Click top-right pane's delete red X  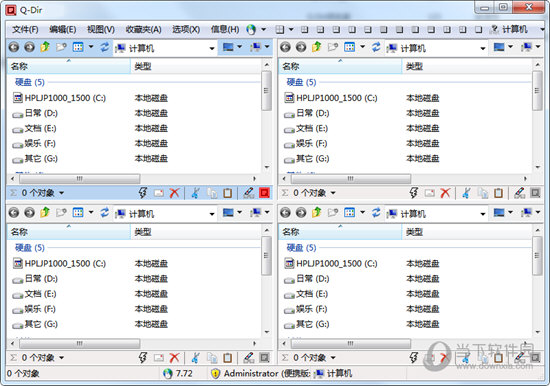point(445,193)
